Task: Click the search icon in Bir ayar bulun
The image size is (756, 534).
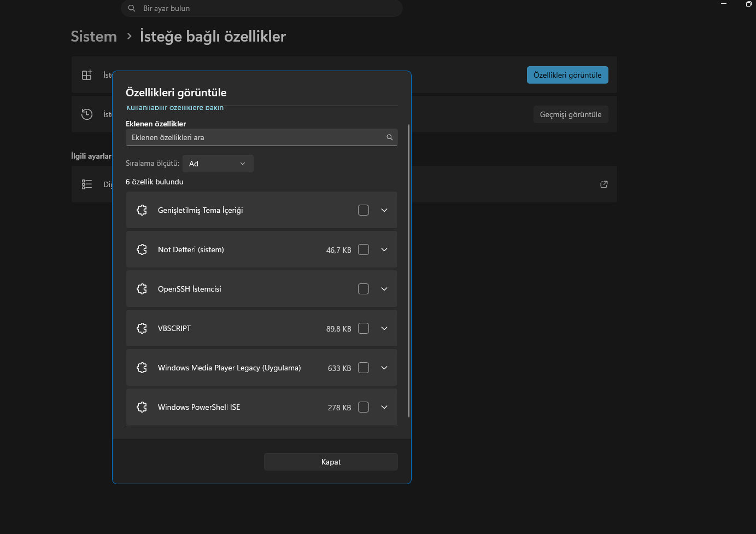Action: 132,8
